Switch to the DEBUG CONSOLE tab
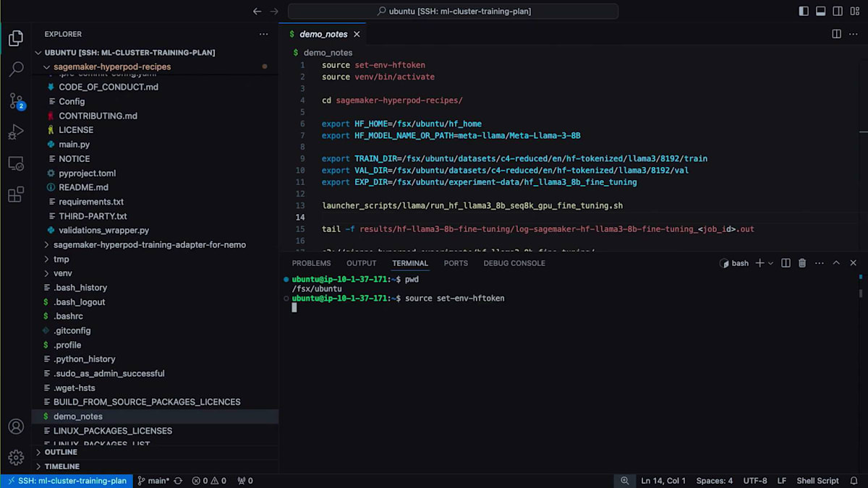Image resolution: width=868 pixels, height=488 pixels. tap(514, 263)
